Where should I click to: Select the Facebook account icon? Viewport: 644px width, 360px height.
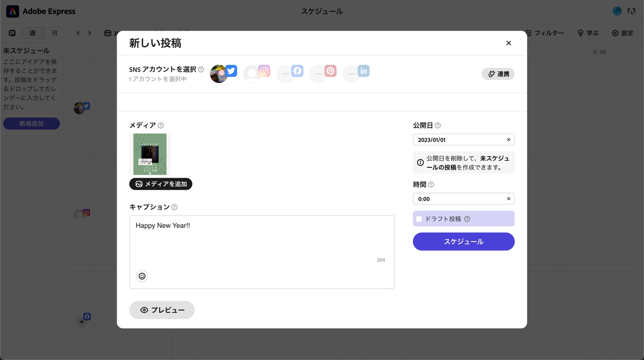(x=290, y=74)
